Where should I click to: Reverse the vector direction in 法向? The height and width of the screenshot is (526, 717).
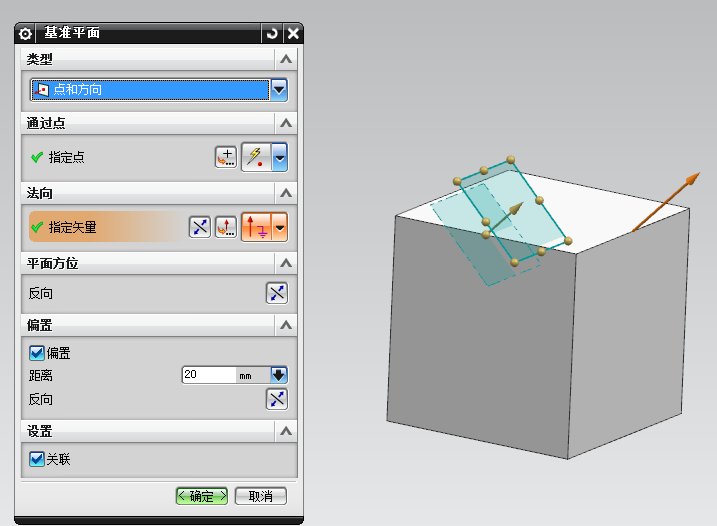pos(200,227)
